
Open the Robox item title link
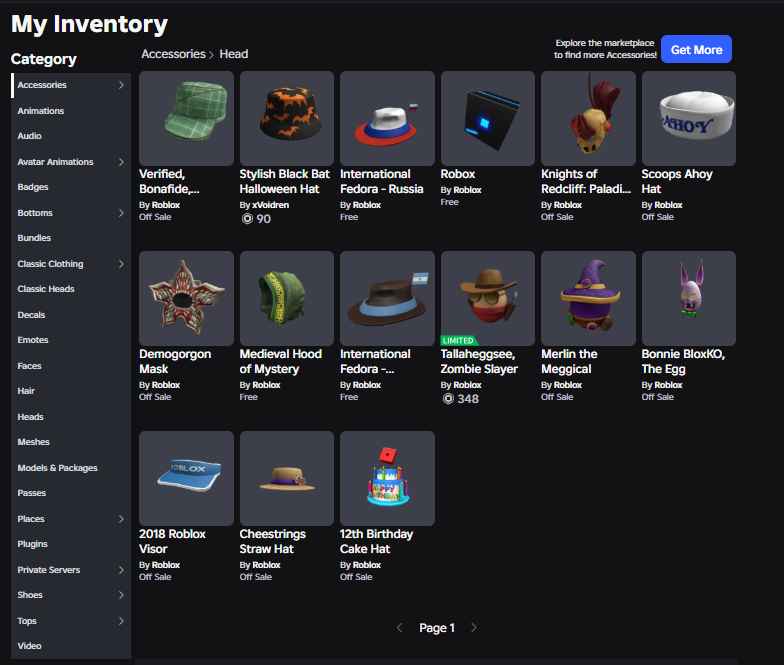pos(458,174)
